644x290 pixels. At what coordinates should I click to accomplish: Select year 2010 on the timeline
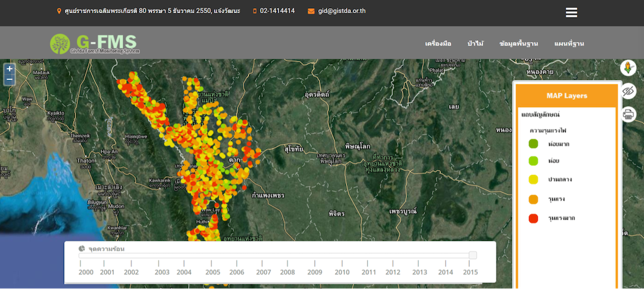[x=342, y=272]
